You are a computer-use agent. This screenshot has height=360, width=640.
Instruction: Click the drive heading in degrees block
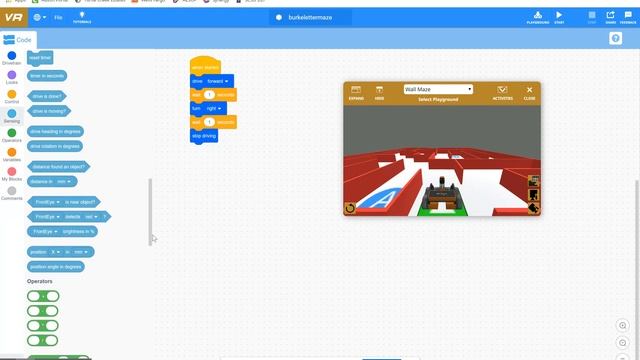55,131
